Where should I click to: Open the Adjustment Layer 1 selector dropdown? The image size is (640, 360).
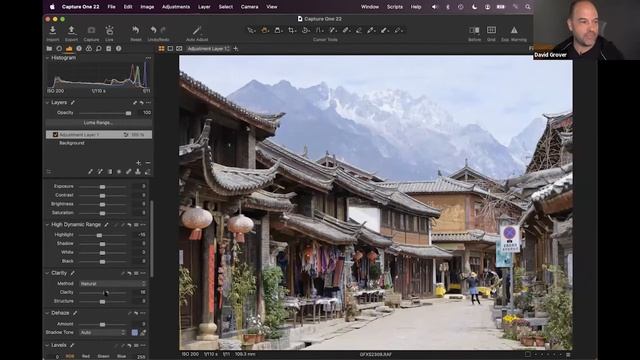208,49
